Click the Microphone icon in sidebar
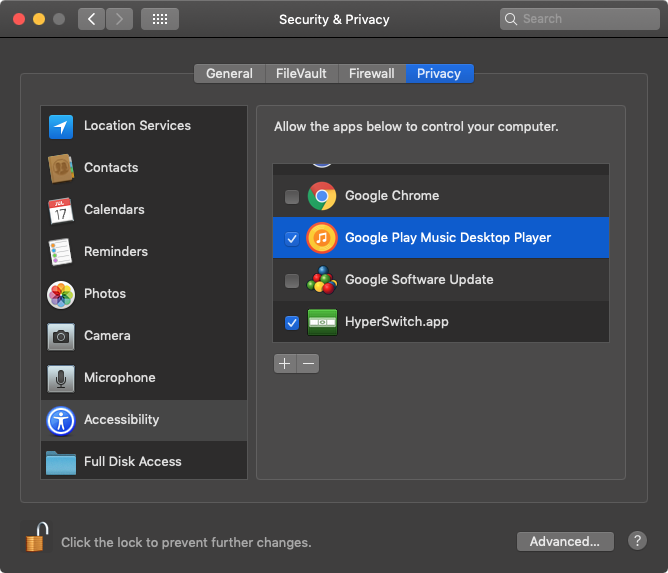668x573 pixels. pos(60,378)
